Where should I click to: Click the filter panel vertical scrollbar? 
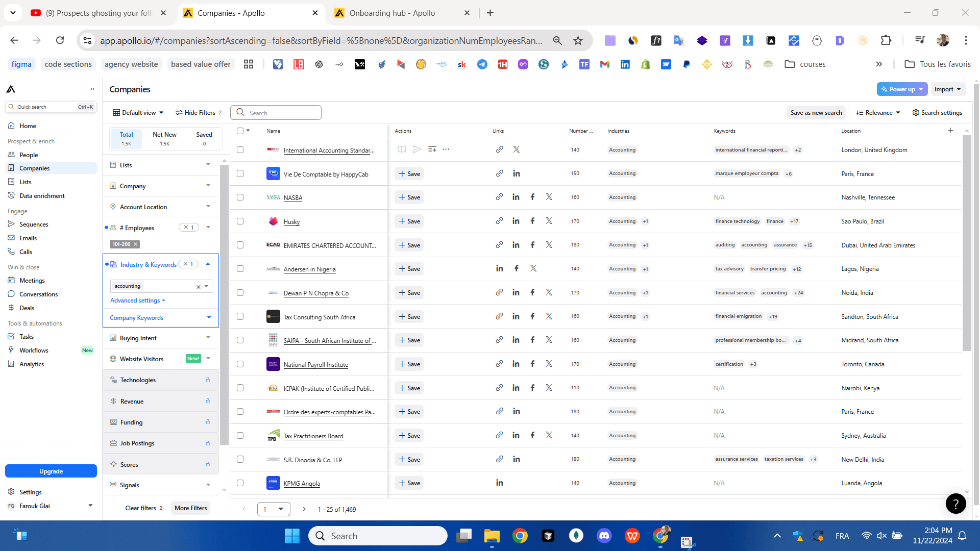224,306
